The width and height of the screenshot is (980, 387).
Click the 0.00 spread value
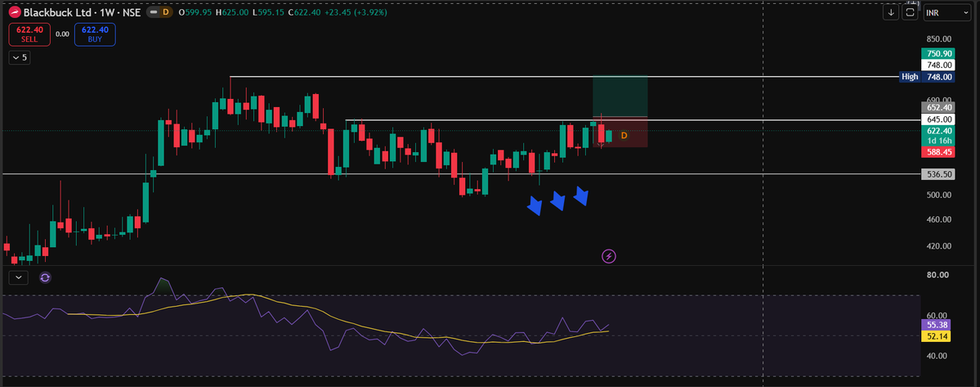point(62,34)
